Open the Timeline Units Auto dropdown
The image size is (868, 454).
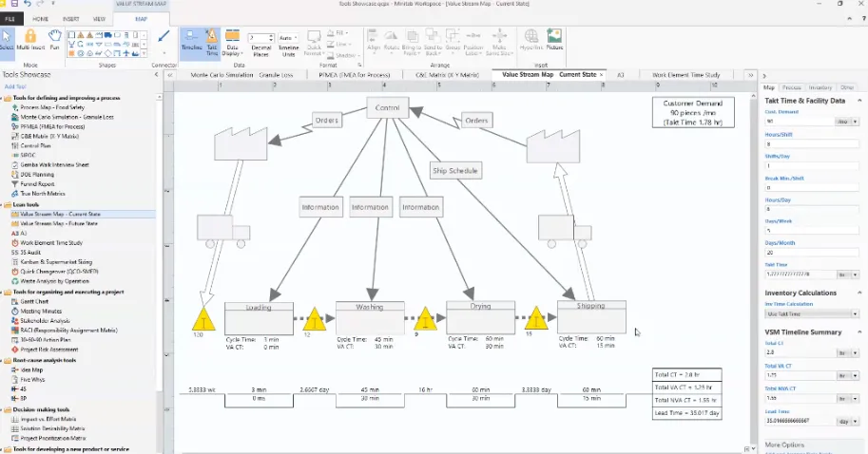tap(288, 38)
